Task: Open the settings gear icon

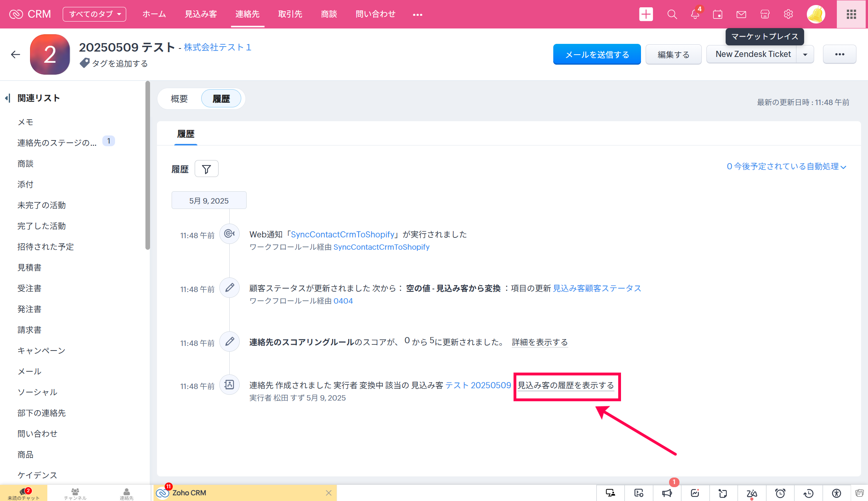Action: (x=788, y=14)
